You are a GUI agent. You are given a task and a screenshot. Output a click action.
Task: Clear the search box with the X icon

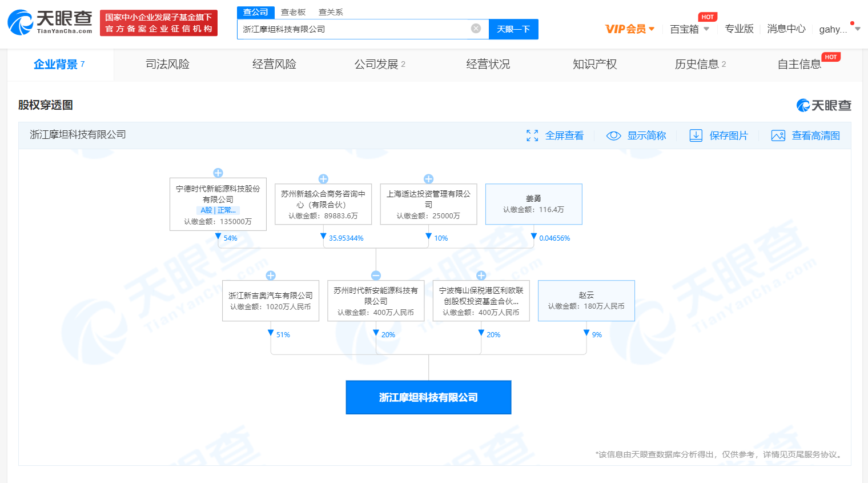476,29
